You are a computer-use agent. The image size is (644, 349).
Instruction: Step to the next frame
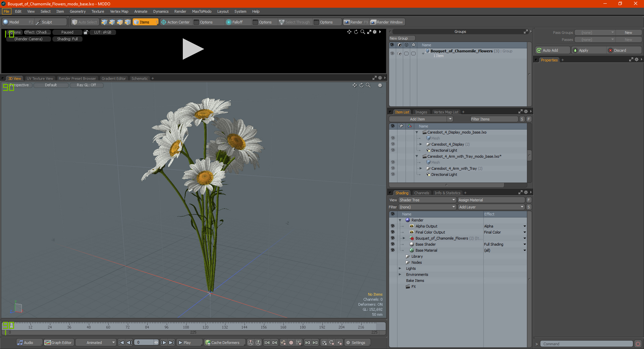[163, 343]
